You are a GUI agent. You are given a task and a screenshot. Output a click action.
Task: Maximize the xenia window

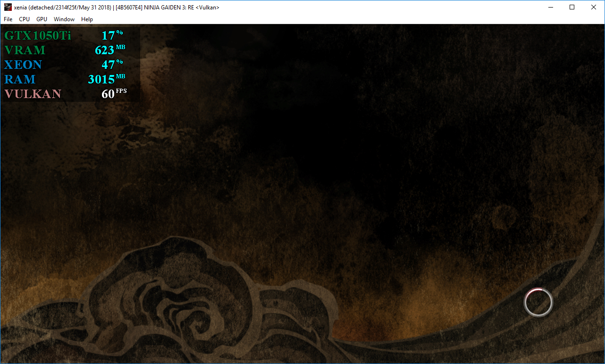[x=572, y=7]
